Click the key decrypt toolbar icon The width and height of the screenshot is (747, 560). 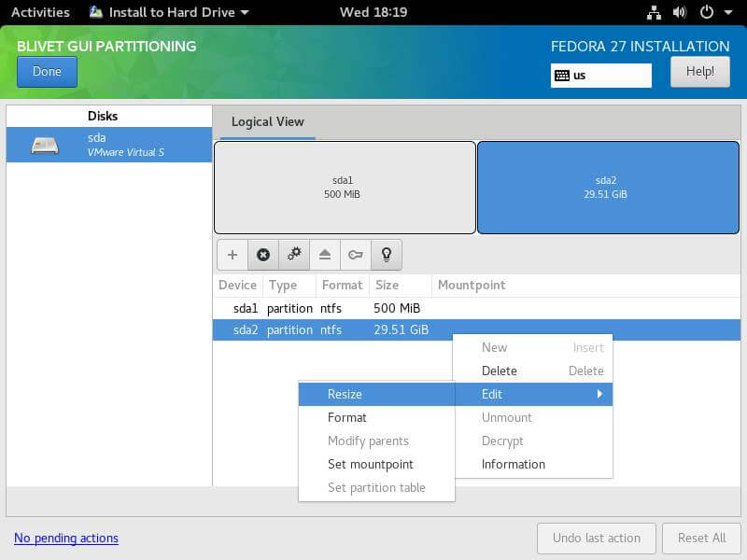pyautogui.click(x=356, y=255)
